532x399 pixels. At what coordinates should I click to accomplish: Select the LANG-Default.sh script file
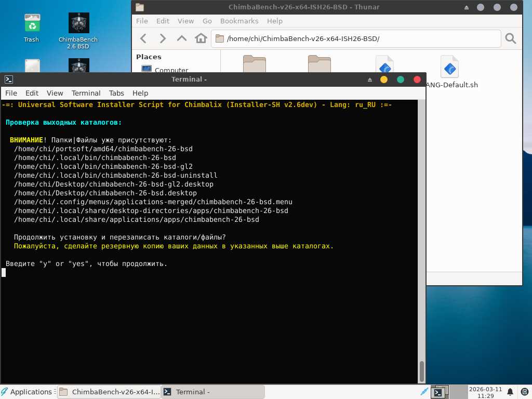pos(450,71)
